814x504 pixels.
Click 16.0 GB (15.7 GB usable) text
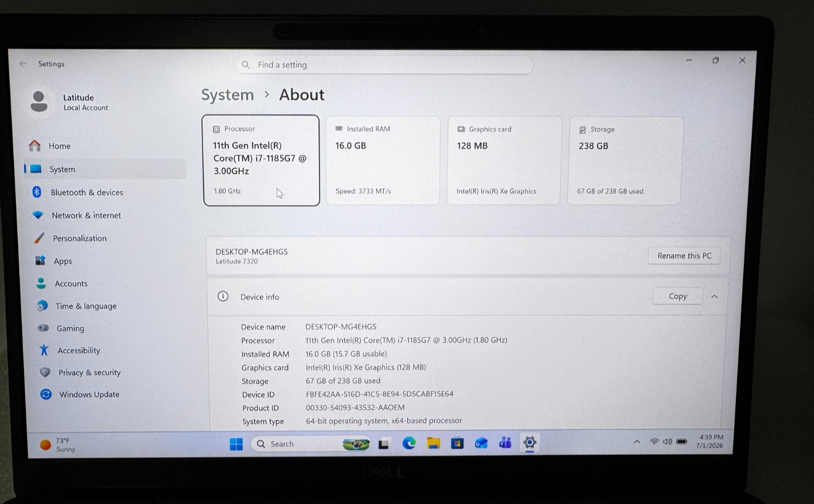(346, 353)
